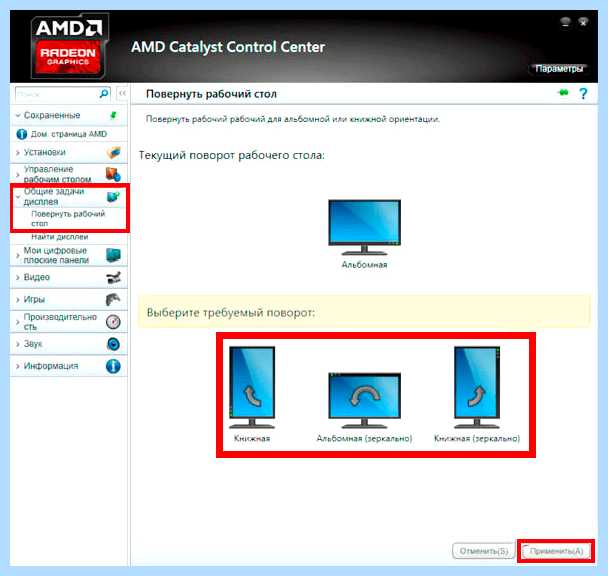Expand the Производительность section
The height and width of the screenshot is (576, 608).
[17, 322]
